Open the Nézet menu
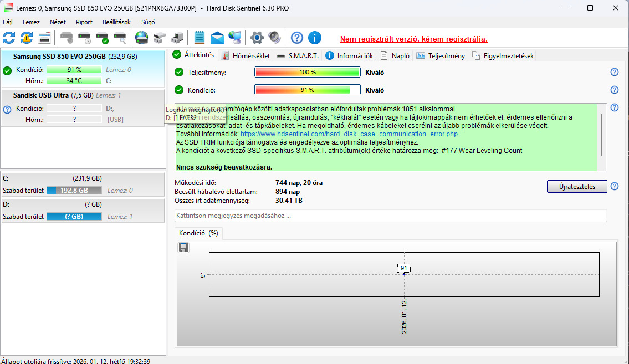This screenshot has width=629, height=364. [x=58, y=23]
